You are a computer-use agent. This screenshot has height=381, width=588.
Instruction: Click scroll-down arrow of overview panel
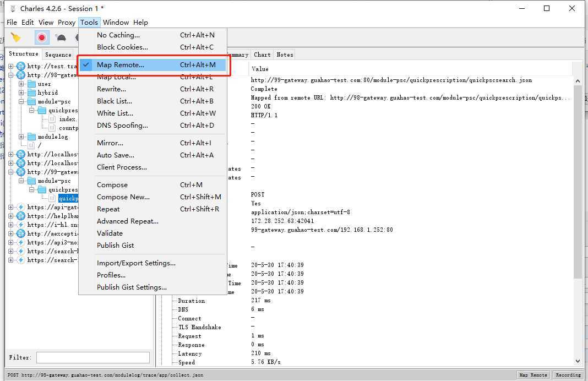tap(578, 361)
